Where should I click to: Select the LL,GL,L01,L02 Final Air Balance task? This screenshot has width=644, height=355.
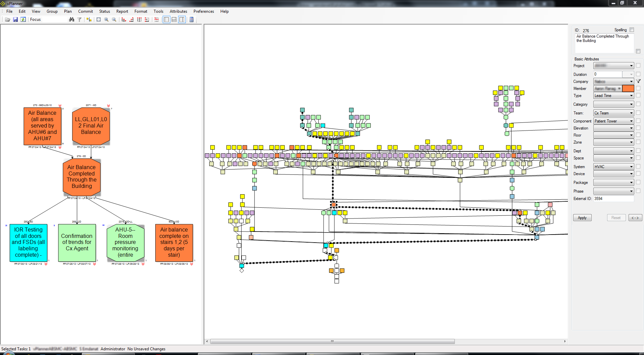click(x=91, y=126)
